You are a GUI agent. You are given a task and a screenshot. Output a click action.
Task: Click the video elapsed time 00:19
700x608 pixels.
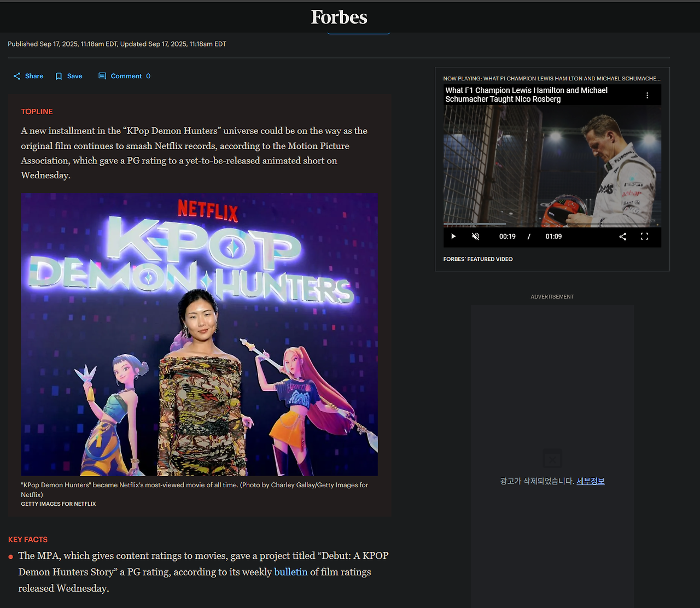pyautogui.click(x=507, y=237)
